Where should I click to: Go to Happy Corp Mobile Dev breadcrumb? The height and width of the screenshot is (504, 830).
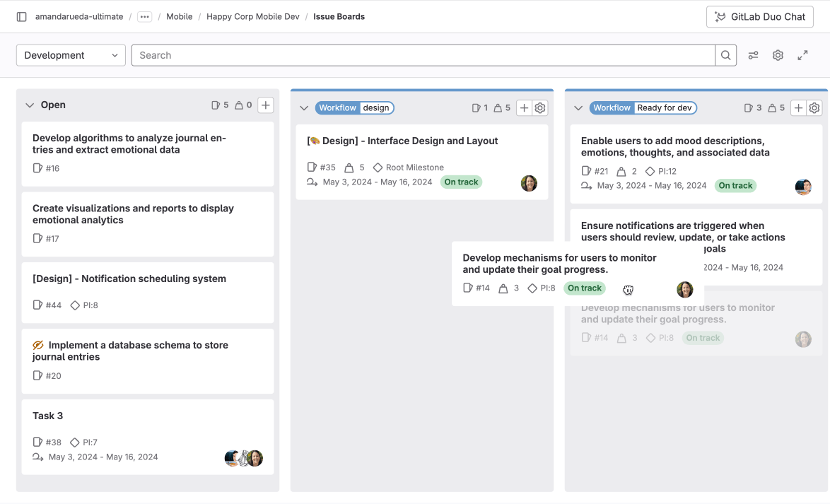pyautogui.click(x=252, y=16)
